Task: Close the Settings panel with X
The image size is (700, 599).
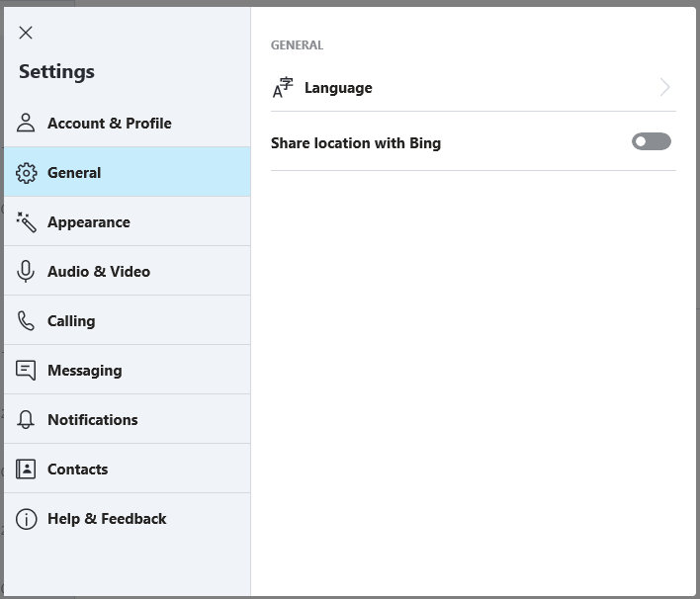Action: click(26, 33)
